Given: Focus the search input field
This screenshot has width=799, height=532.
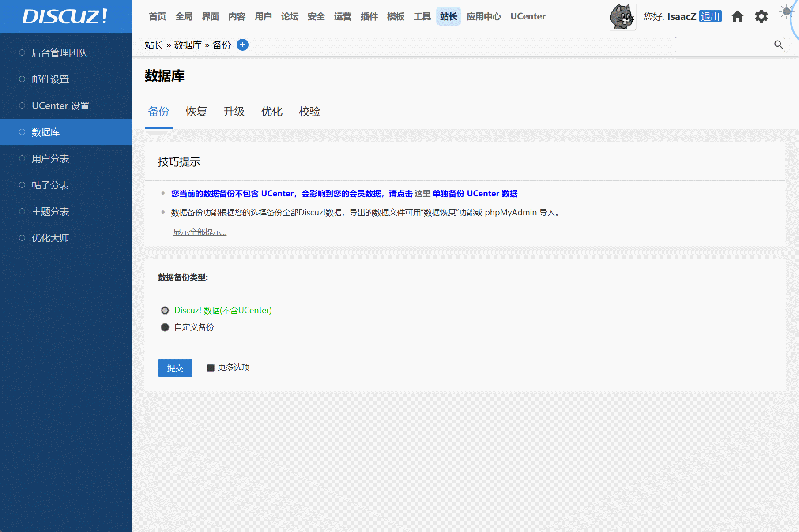Looking at the screenshot, I should point(724,45).
